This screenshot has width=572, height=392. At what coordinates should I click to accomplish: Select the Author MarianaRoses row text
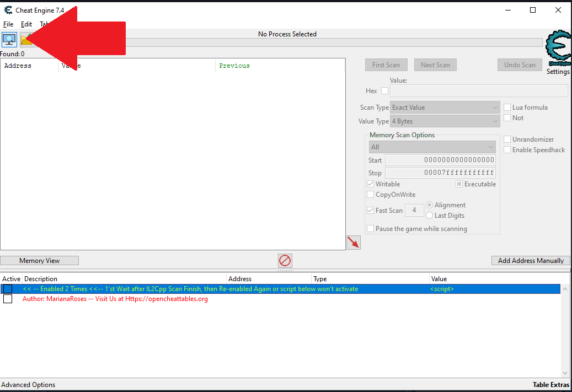click(x=115, y=299)
